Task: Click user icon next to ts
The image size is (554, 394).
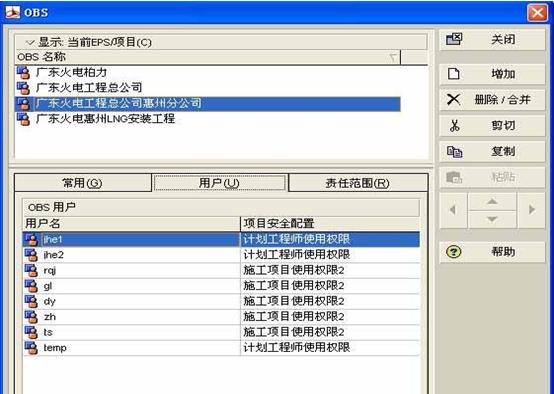Action: coord(31,332)
